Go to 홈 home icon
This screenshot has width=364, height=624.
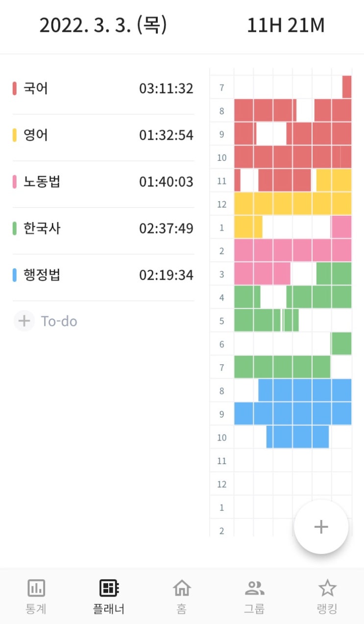pos(182,588)
